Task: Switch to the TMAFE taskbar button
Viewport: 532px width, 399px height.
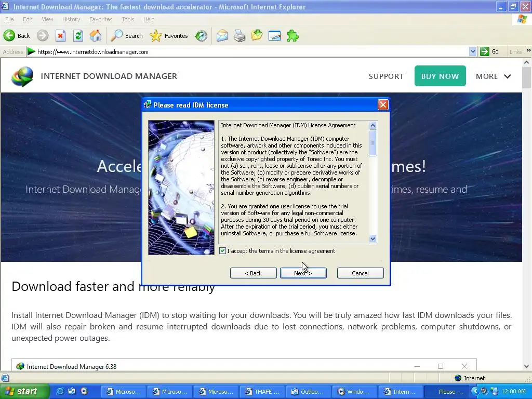Action: point(262,392)
